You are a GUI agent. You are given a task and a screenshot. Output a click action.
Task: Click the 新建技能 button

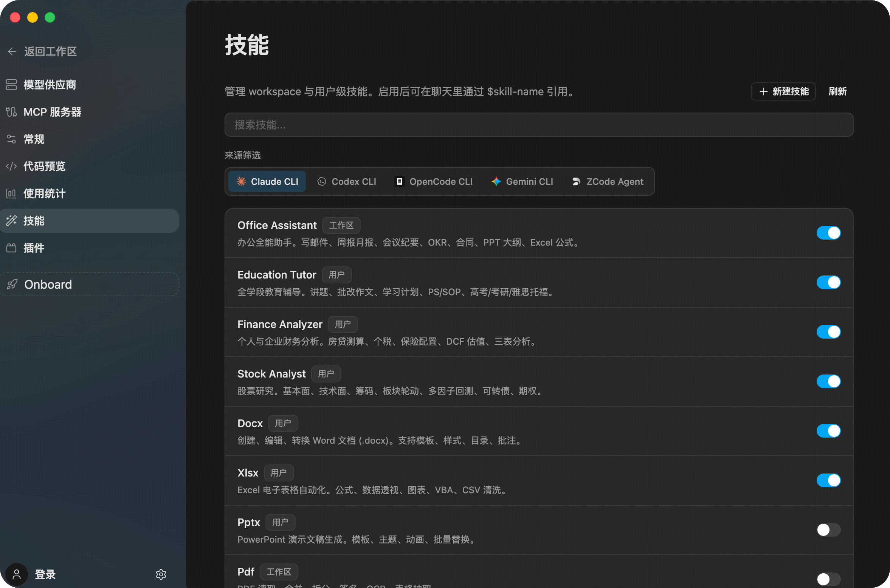[x=783, y=91]
